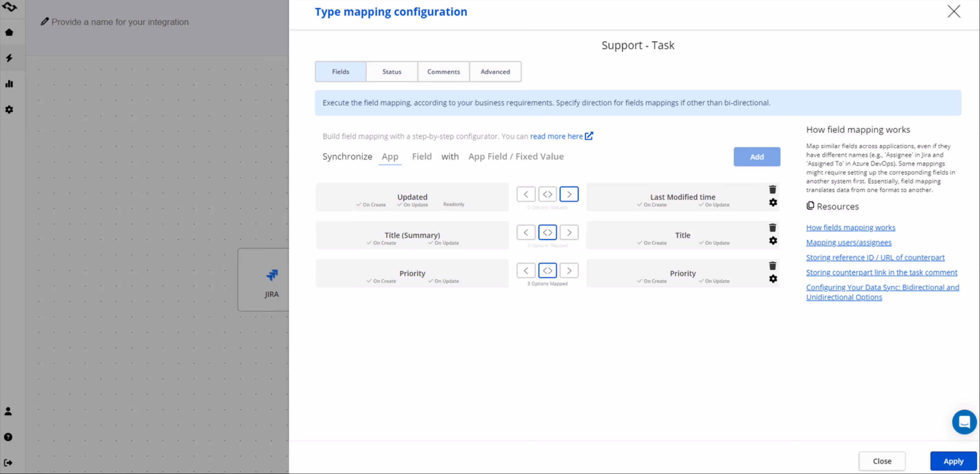Viewport: 980px width, 474px height.
Task: Click the lightning bolt integrations icon
Action: (9, 58)
